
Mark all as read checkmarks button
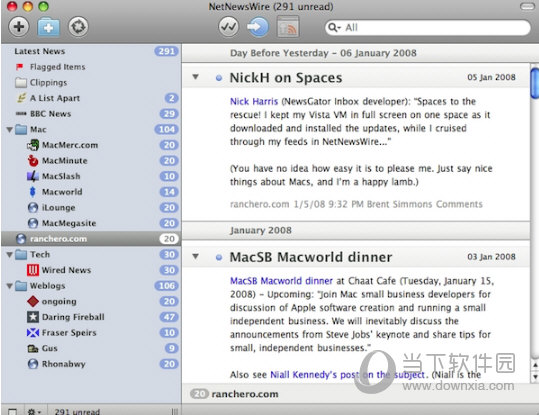tap(229, 27)
